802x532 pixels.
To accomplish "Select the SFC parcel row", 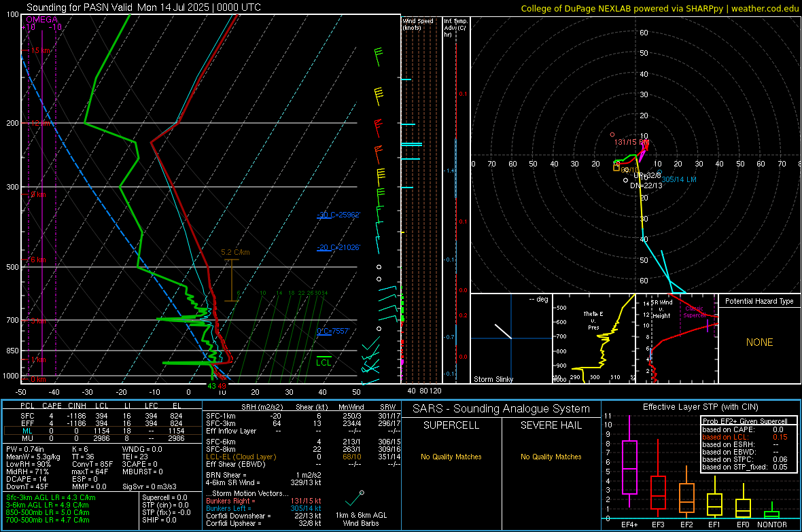I will [103, 416].
